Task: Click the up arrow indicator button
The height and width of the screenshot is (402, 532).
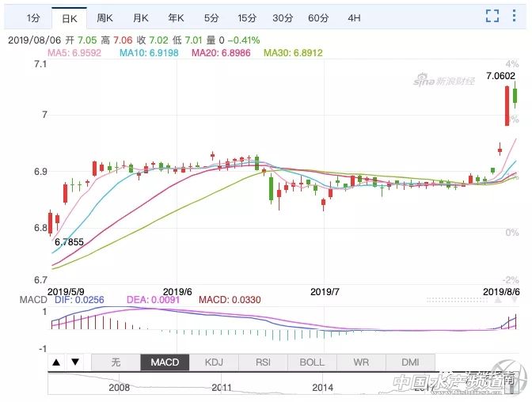Action: pos(56,362)
